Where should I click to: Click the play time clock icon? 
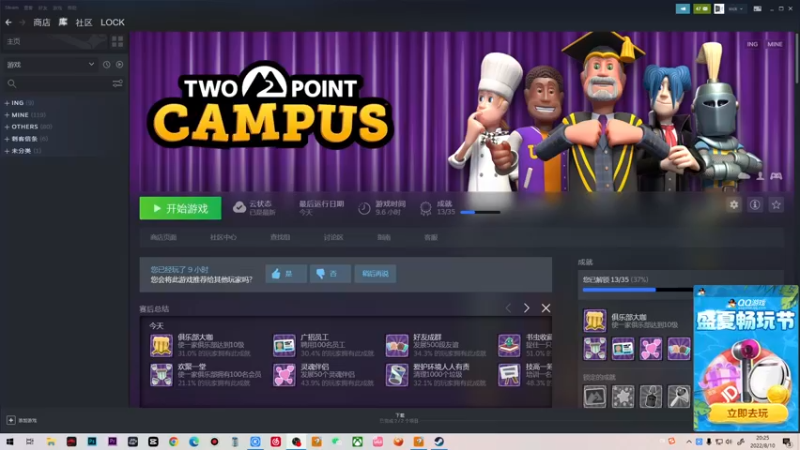point(364,208)
